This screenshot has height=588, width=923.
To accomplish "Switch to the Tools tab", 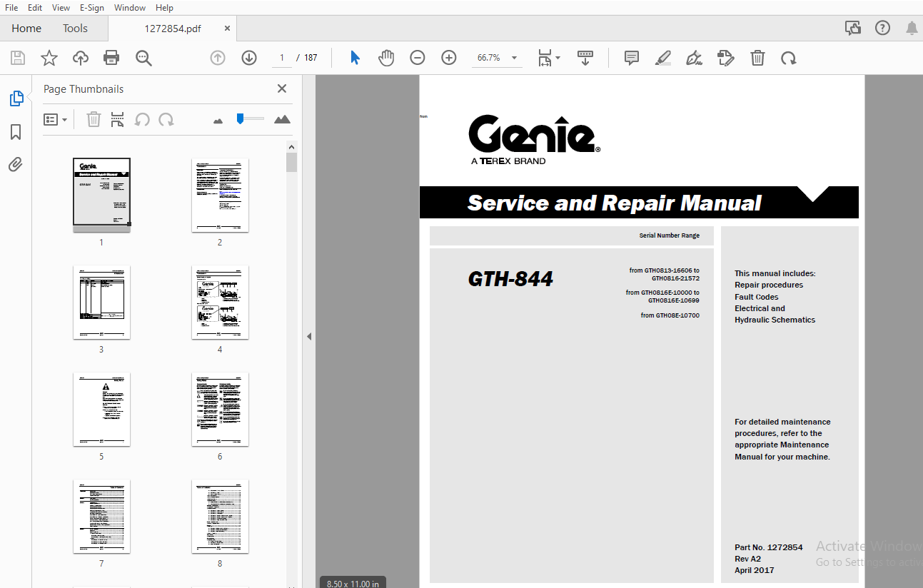I will pyautogui.click(x=75, y=29).
